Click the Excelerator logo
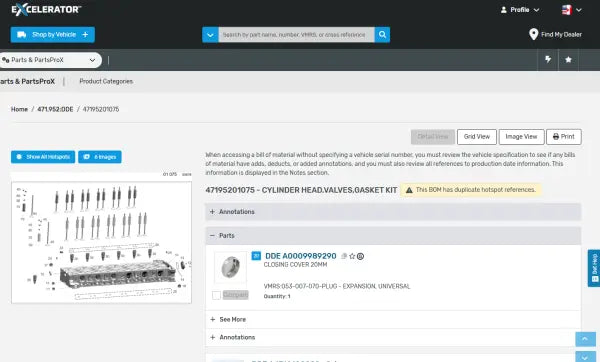 [46, 10]
